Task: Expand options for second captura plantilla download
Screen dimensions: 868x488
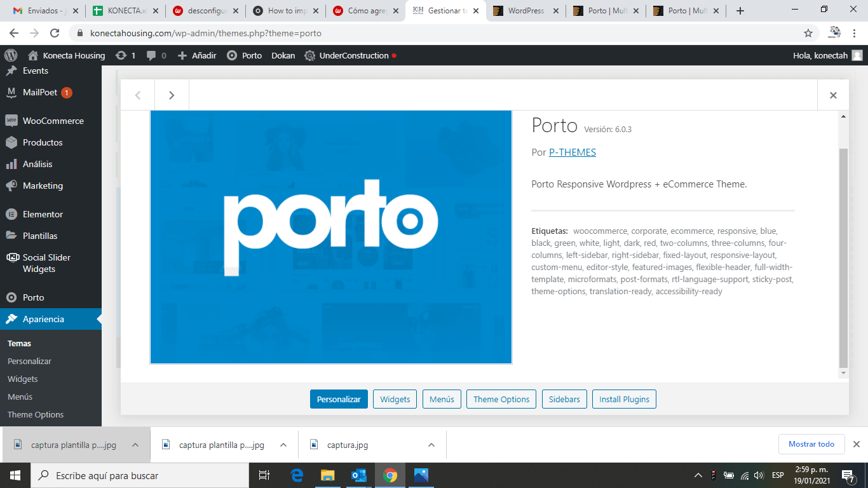Action: [x=283, y=445]
